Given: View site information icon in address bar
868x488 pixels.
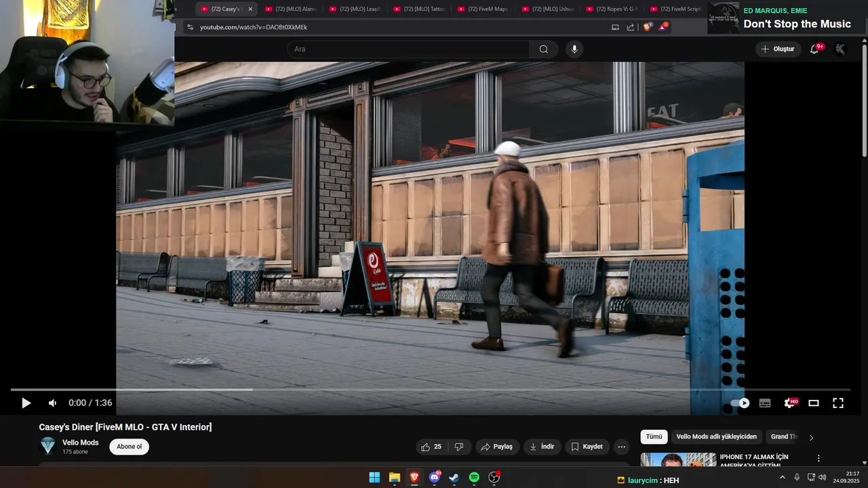Looking at the screenshot, I should point(190,27).
